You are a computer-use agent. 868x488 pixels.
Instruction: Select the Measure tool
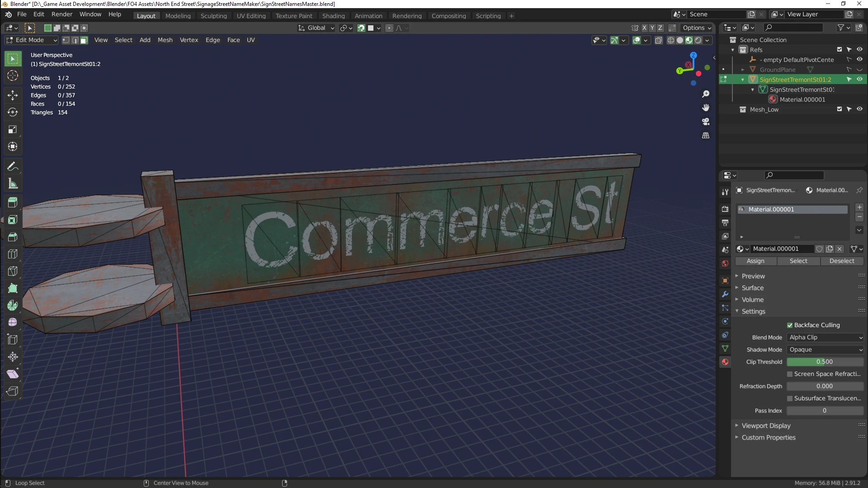click(x=13, y=184)
